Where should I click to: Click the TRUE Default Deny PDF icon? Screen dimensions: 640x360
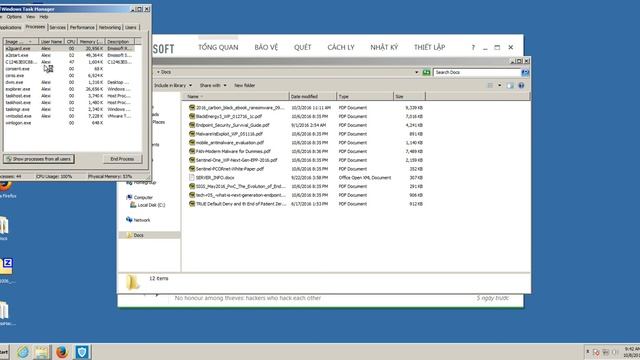point(191,204)
